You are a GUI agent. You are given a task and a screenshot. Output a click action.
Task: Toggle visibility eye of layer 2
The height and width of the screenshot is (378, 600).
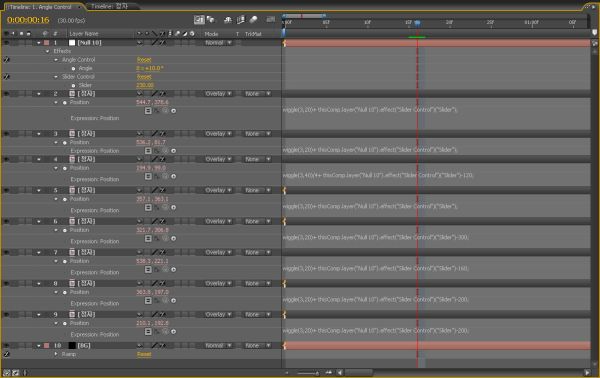[x=6, y=93]
